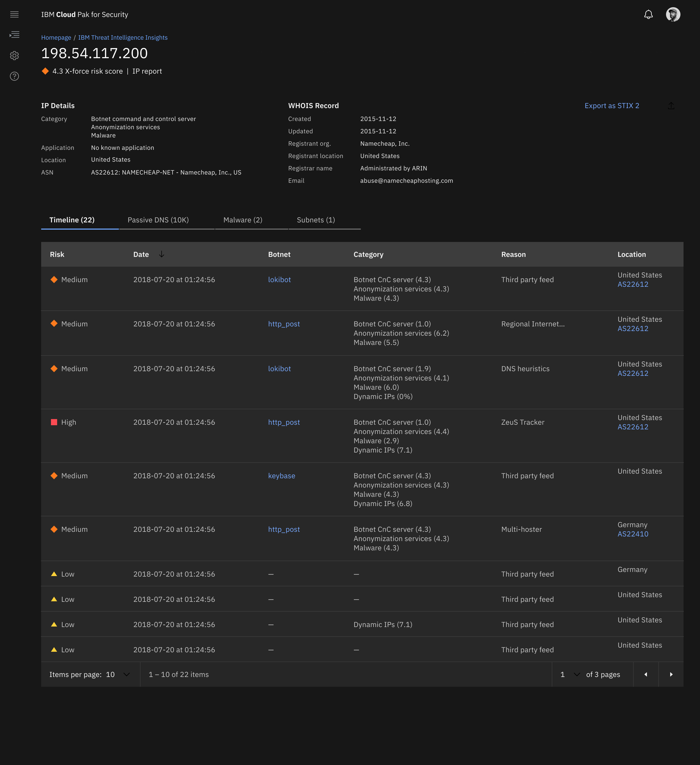The height and width of the screenshot is (765, 700).
Task: Click the IBM Cloud Pak for Security title
Action: (x=85, y=14)
